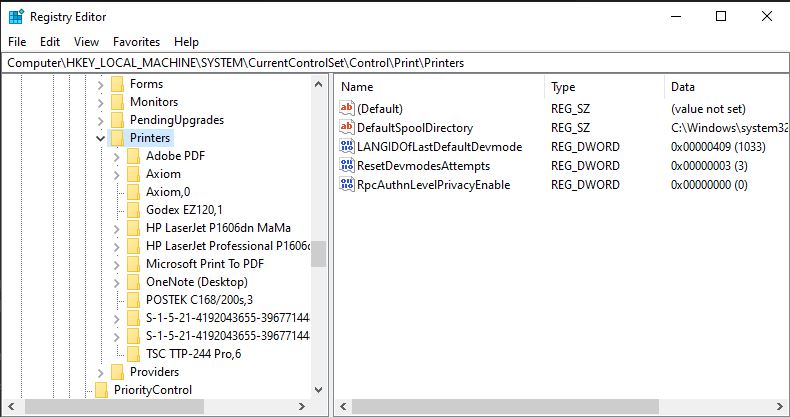Select the Adobe PDF folder icon
This screenshot has width=790, height=417.
[134, 156]
